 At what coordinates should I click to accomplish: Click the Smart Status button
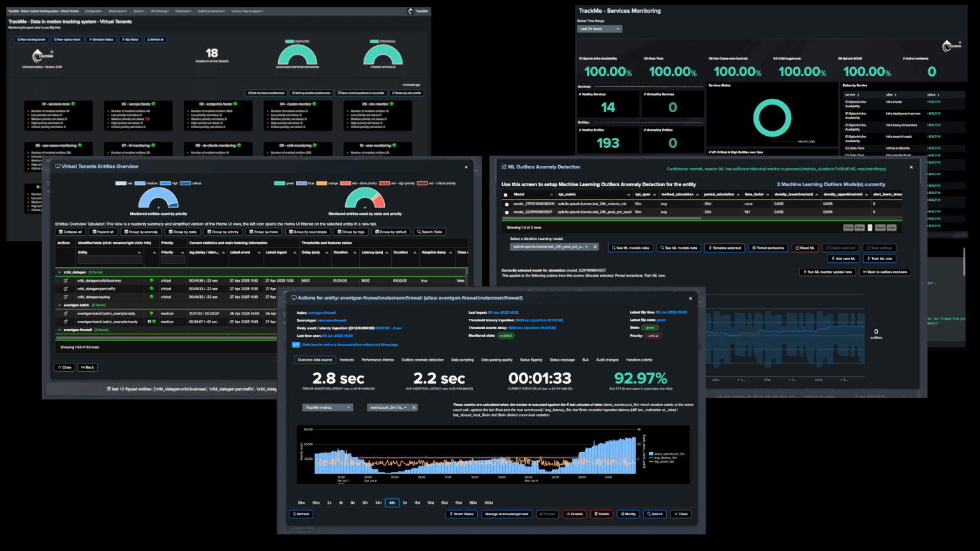(461, 514)
